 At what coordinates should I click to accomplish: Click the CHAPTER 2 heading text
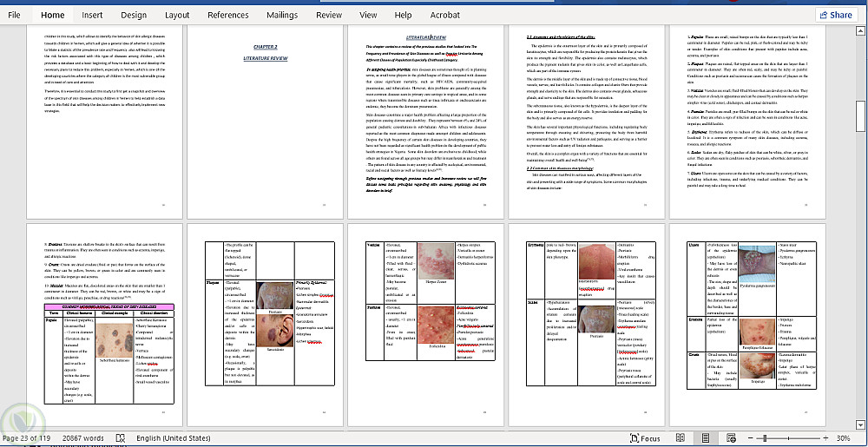pos(266,48)
